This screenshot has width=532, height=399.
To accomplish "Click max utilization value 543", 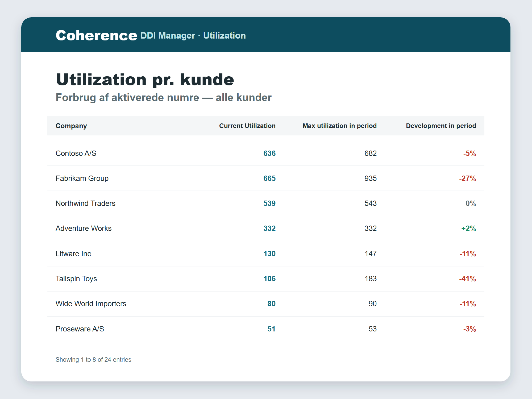I will click(371, 203).
